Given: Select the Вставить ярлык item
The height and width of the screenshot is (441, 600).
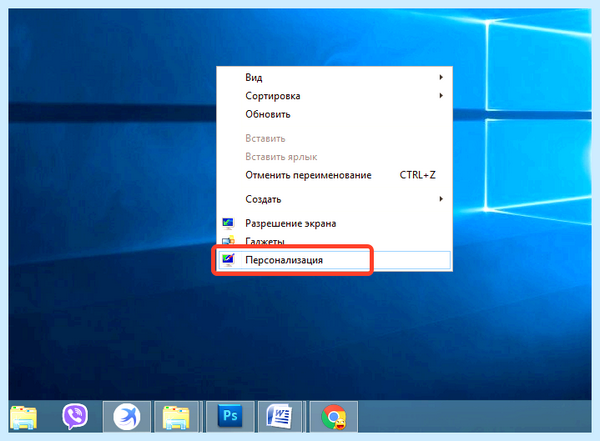Looking at the screenshot, I should (334, 157).
